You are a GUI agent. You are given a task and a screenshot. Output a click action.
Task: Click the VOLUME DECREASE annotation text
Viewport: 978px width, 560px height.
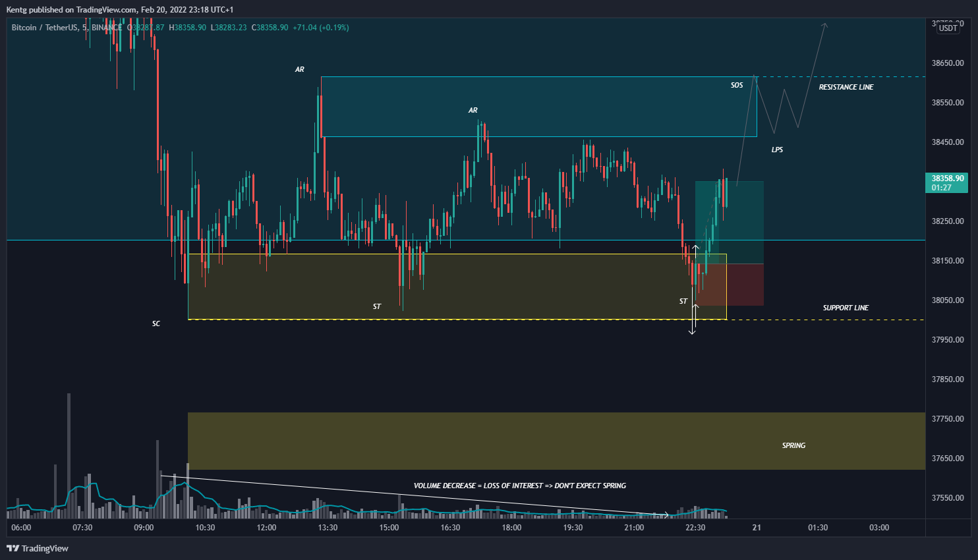pos(520,486)
